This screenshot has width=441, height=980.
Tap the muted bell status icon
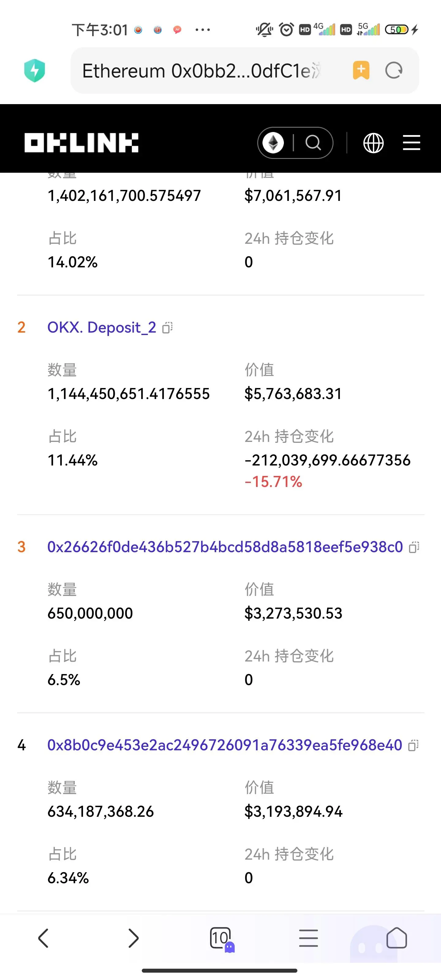(x=265, y=29)
